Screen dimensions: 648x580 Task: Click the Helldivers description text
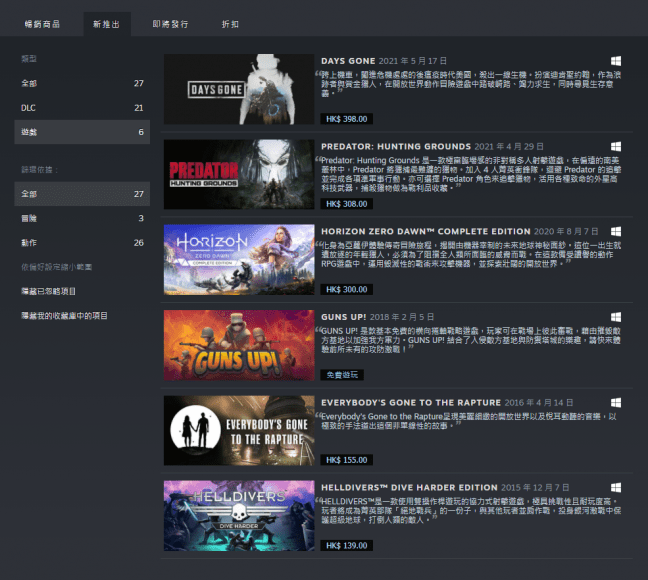click(469, 511)
